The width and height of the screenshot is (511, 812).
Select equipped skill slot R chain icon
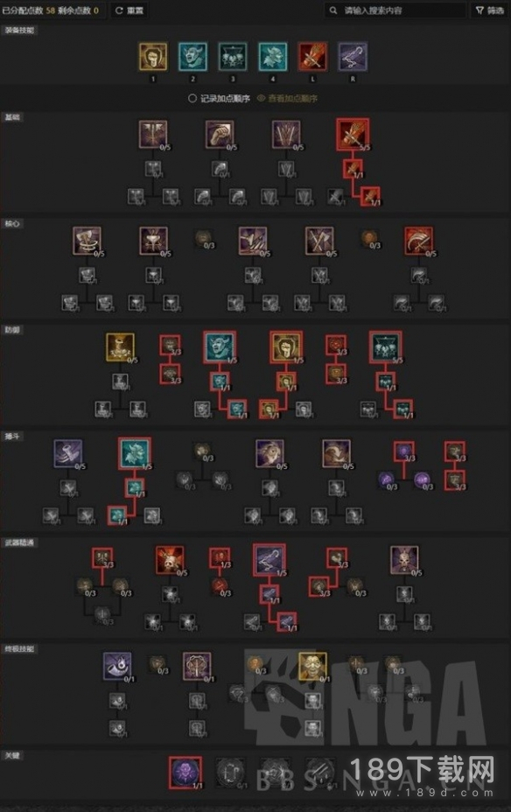353,57
